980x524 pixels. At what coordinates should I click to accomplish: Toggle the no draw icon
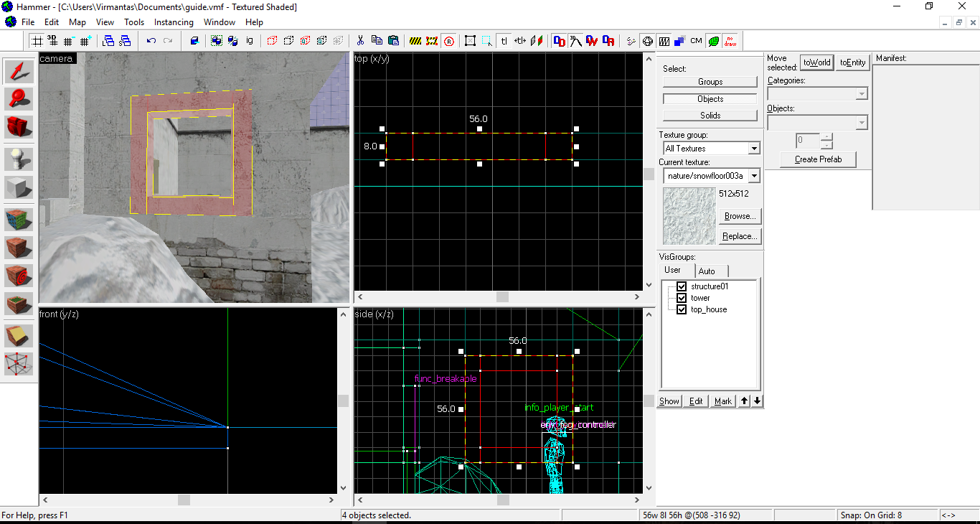[x=730, y=41]
